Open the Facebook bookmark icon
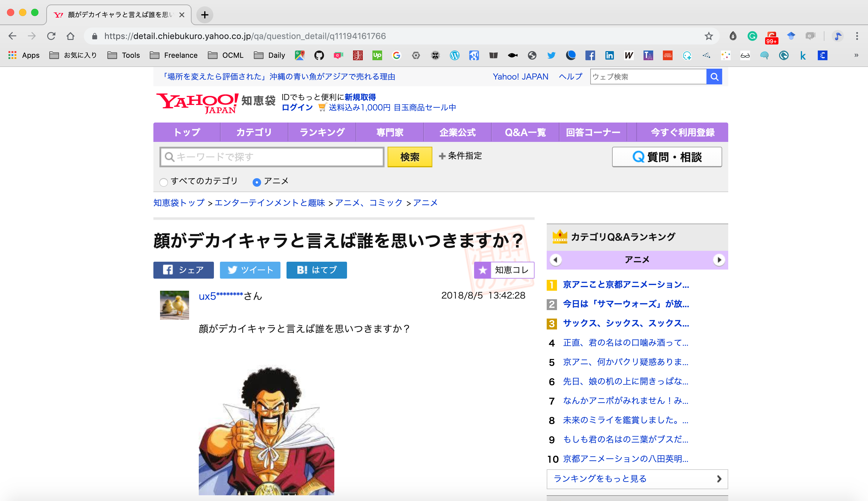The height and width of the screenshot is (501, 868). [x=590, y=55]
